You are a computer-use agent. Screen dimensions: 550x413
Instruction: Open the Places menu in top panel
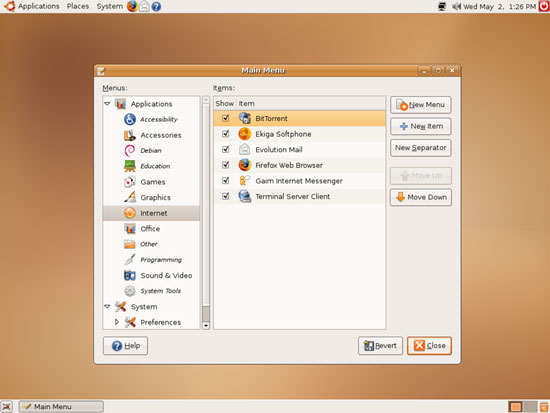click(x=78, y=6)
